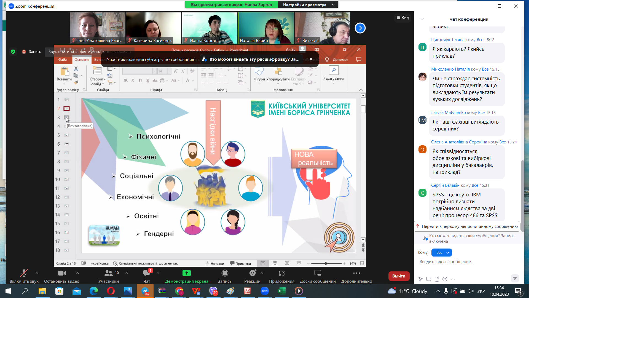The width and height of the screenshot is (644, 363).
Task: Click the chat message input field
Action: tap(466, 262)
